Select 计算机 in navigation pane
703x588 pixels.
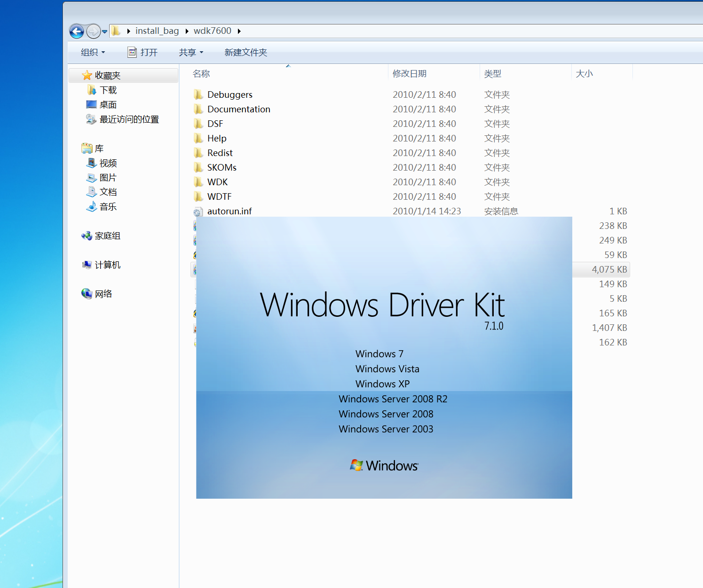click(x=108, y=265)
